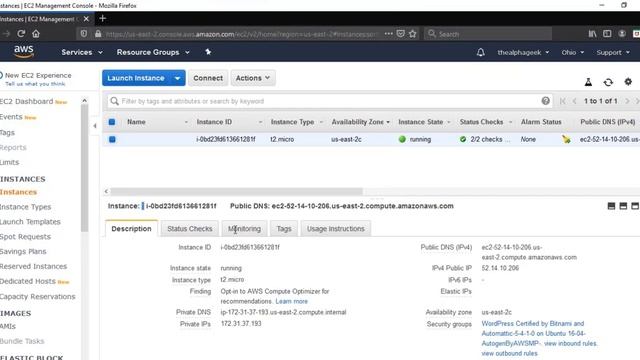Screen dimensions: 640x360
Task: Switch to Usage Instructions tab
Action: [x=336, y=229]
